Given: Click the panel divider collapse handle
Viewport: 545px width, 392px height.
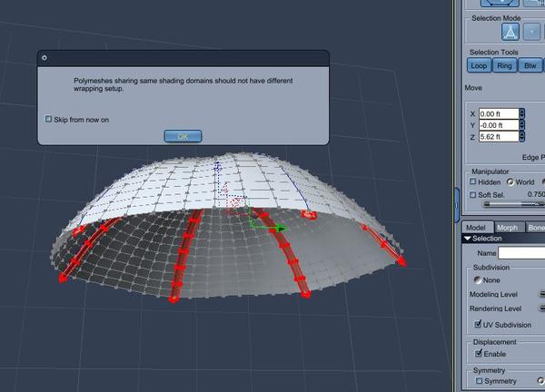Looking at the screenshot, I should point(457,205).
